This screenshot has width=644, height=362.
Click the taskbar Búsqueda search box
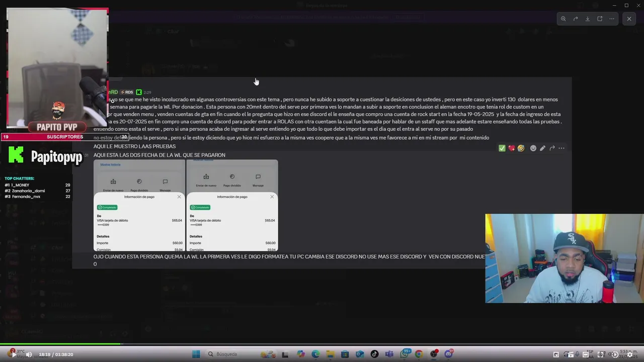point(240,354)
